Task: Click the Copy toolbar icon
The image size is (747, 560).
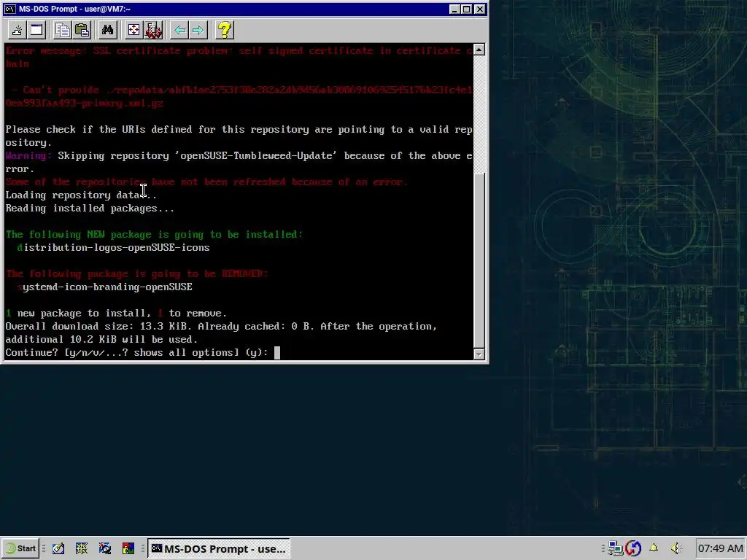Action: point(62,31)
